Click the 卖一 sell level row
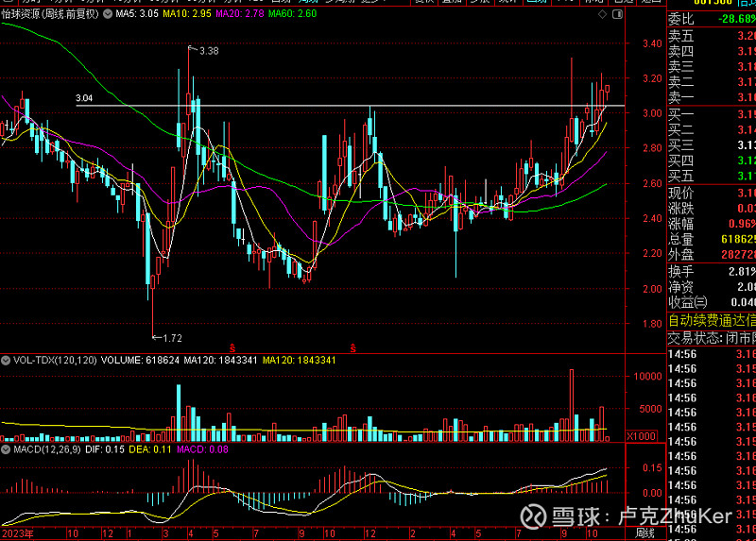The image size is (756, 541). click(x=712, y=98)
